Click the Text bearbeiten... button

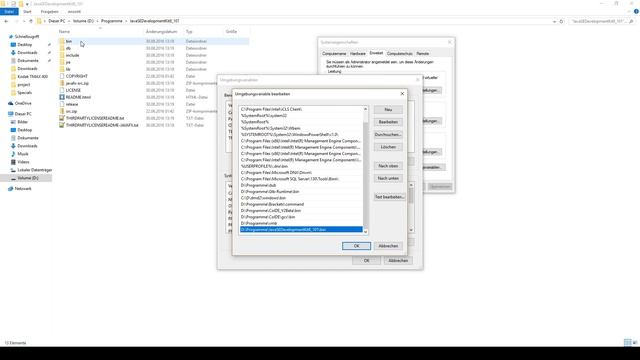[x=389, y=197]
